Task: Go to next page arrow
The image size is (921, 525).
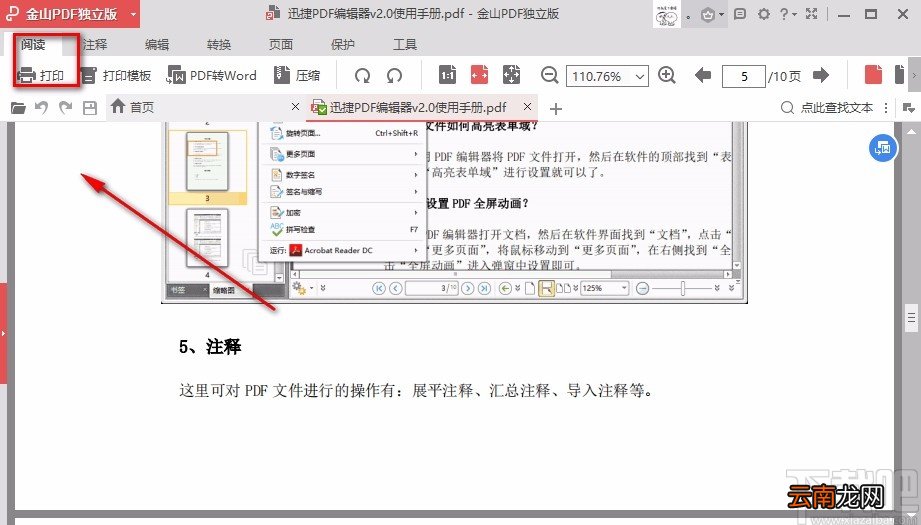Action: click(821, 75)
